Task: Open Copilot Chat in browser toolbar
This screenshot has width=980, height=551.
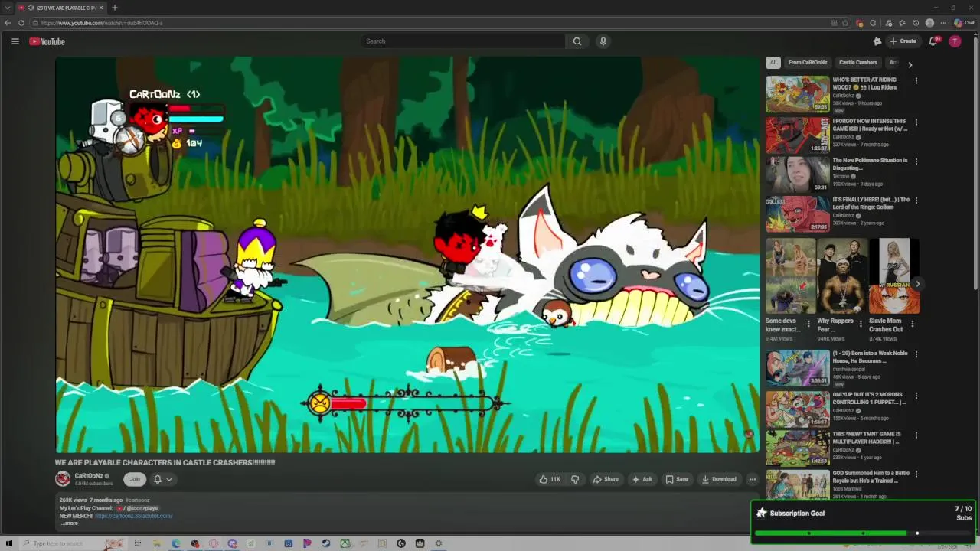Action: coord(964,23)
